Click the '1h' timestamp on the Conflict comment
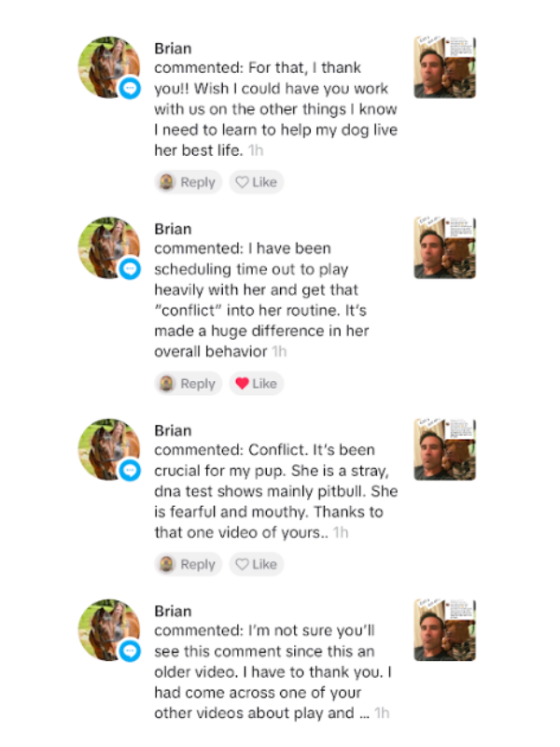This screenshot has width=560, height=747. (339, 529)
